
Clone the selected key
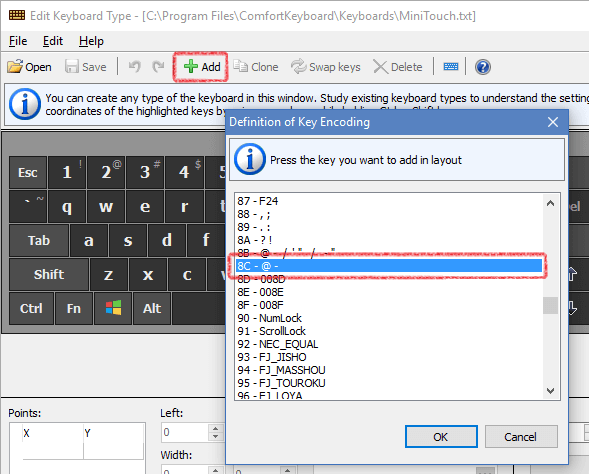pyautogui.click(x=256, y=67)
